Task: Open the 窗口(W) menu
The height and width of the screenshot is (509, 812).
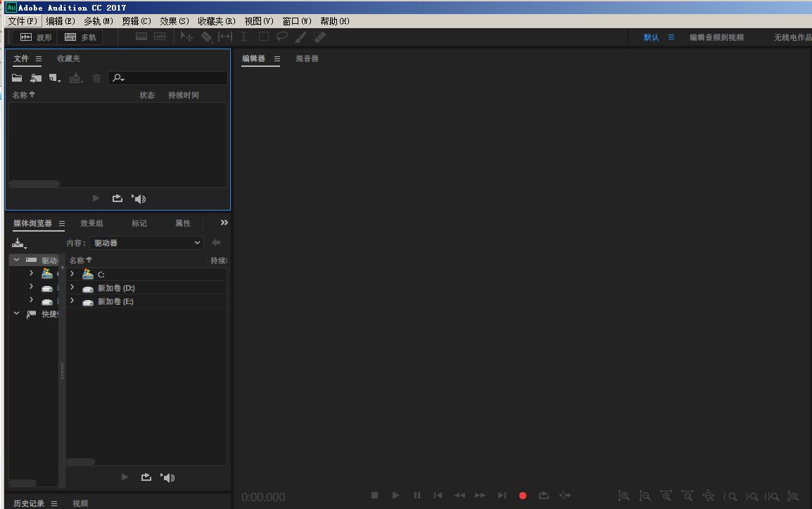Action: [297, 21]
